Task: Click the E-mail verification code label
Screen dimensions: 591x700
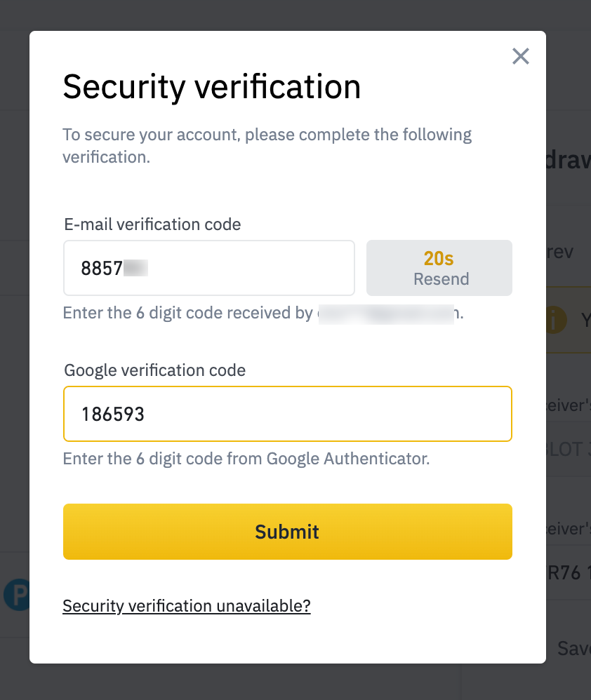Action: click(x=152, y=224)
